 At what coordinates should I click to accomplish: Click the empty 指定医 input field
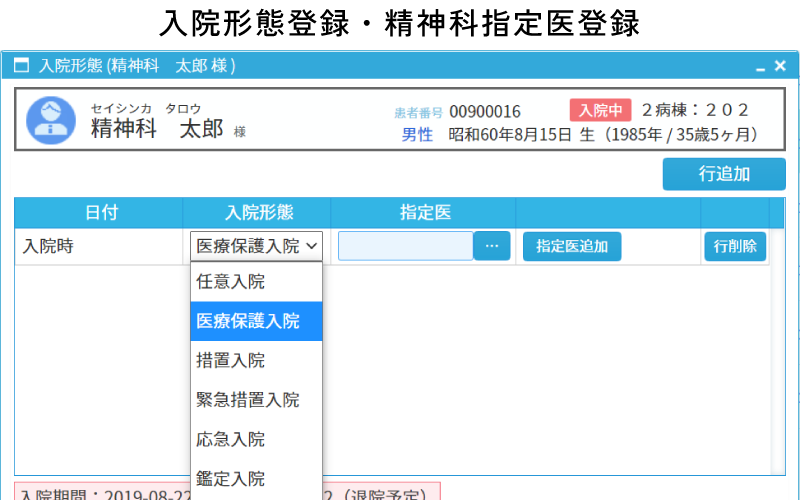point(405,246)
